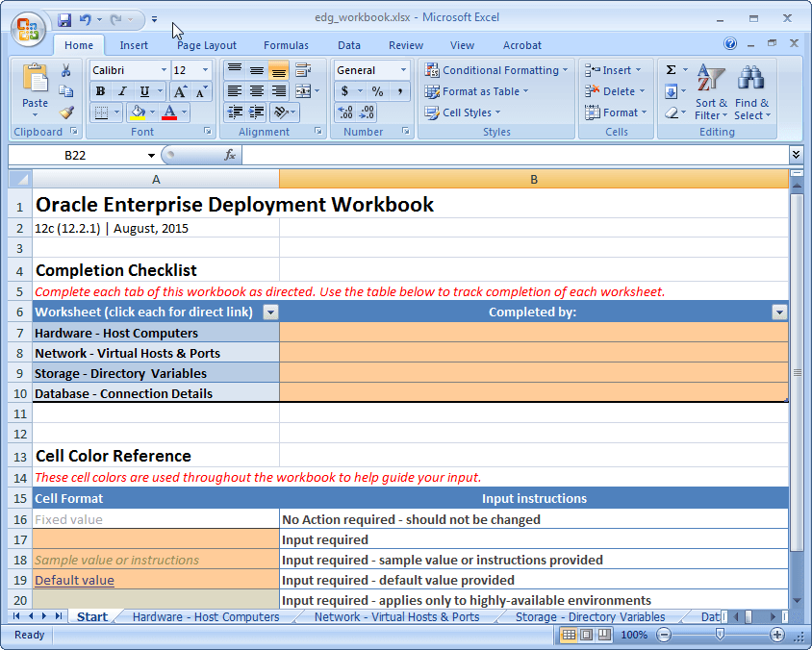Toggle Italic formatting
The height and width of the screenshot is (650, 812).
[121, 91]
